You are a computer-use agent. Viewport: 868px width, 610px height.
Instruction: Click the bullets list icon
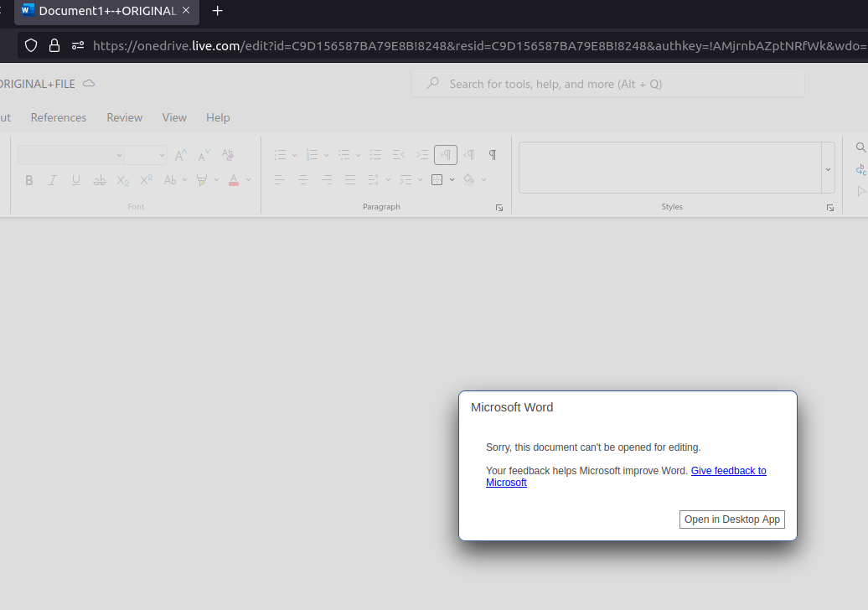(280, 155)
